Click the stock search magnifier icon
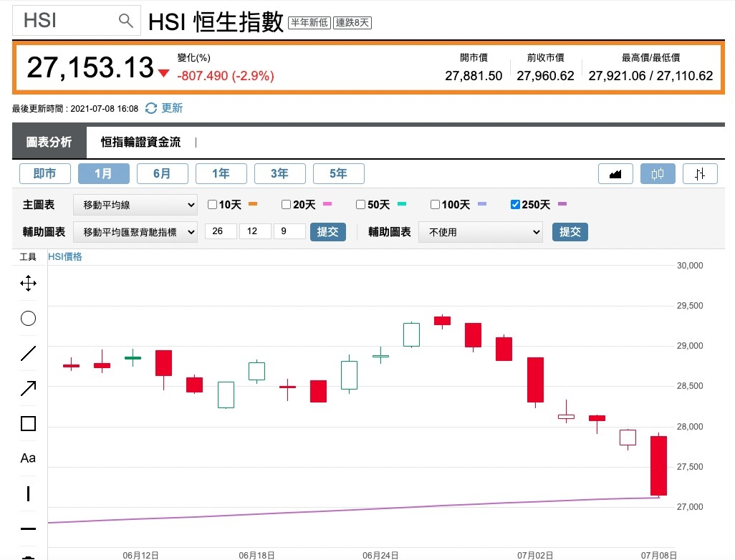The image size is (735, 560). [x=125, y=20]
